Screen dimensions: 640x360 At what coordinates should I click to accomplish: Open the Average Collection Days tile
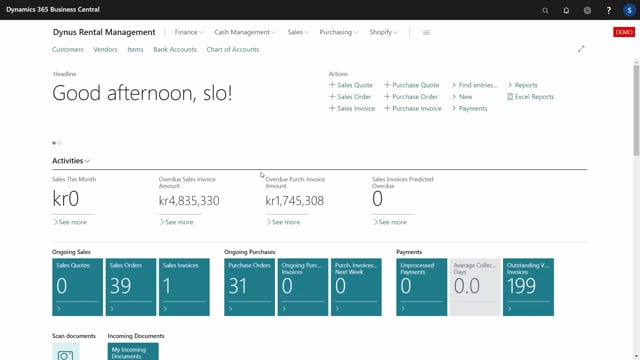pos(475,287)
